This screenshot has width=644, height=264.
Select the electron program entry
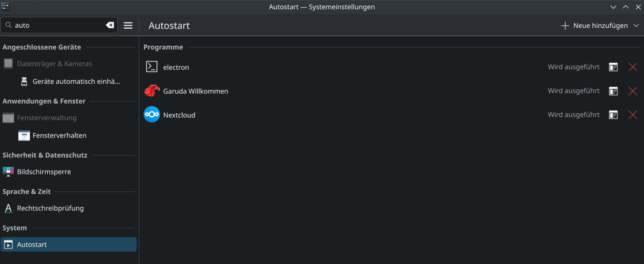176,67
